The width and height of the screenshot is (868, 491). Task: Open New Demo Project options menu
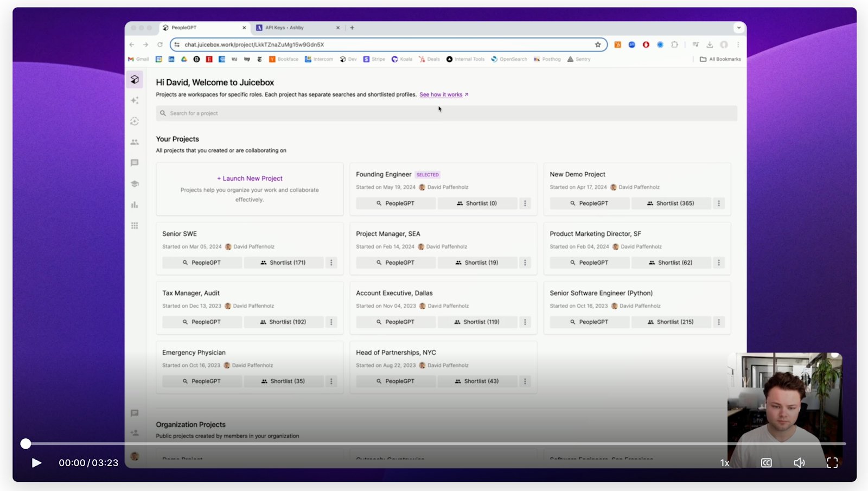coord(719,203)
